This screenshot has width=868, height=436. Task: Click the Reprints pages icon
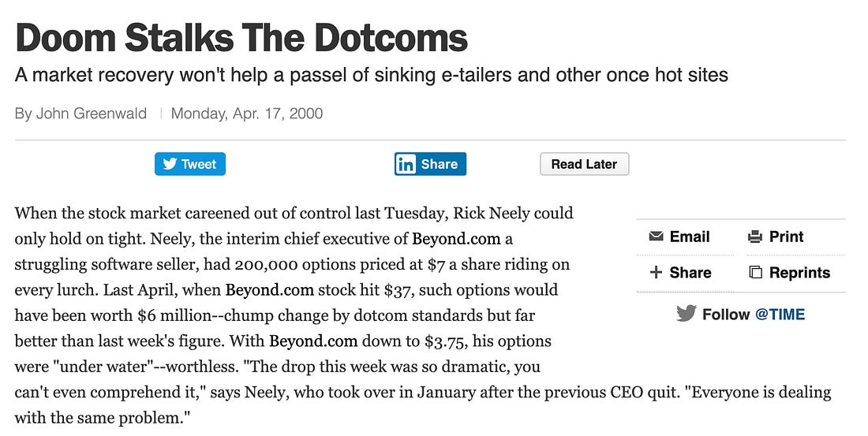tap(755, 273)
